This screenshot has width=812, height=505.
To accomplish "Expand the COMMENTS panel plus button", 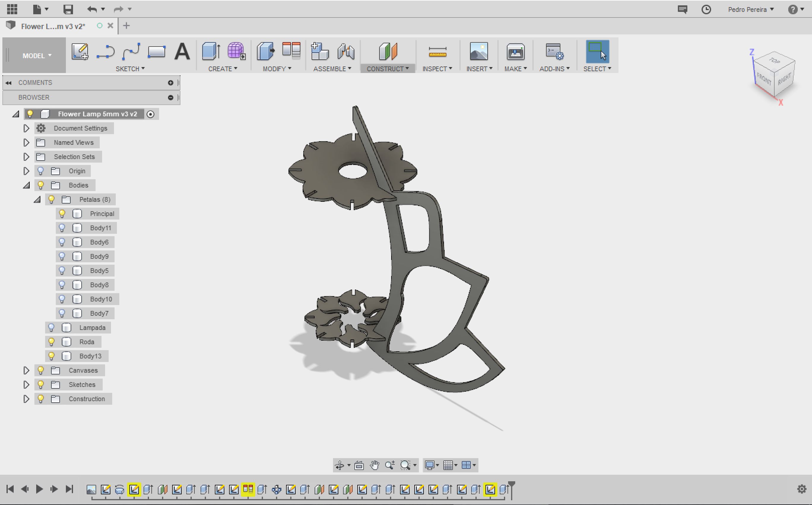I will (170, 82).
